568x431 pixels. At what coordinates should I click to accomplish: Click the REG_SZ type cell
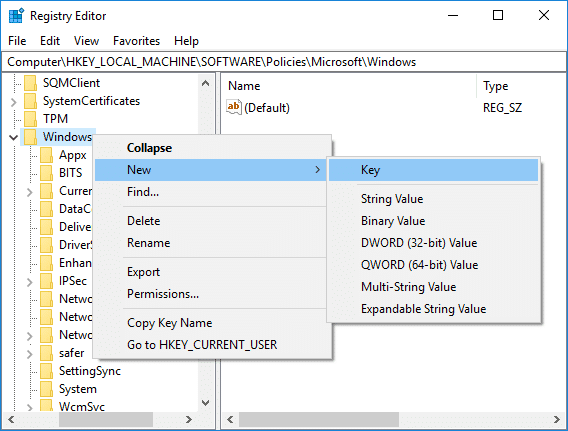click(x=502, y=108)
